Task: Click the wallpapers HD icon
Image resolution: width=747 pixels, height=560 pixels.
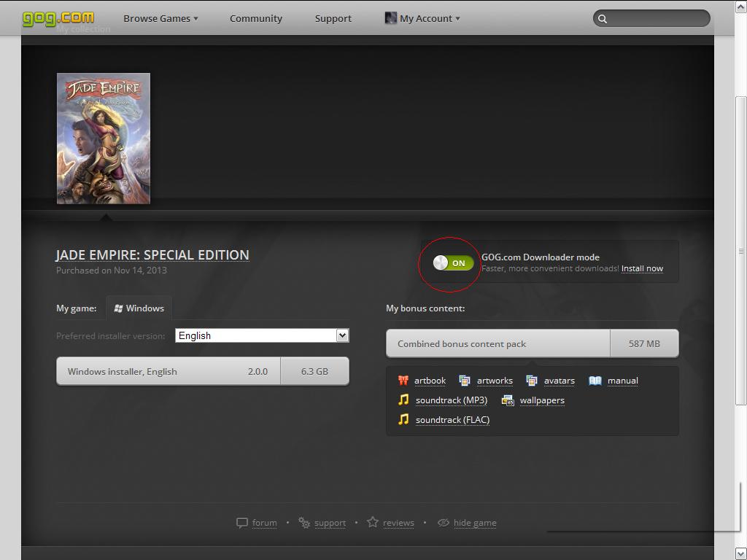Action: [x=508, y=400]
